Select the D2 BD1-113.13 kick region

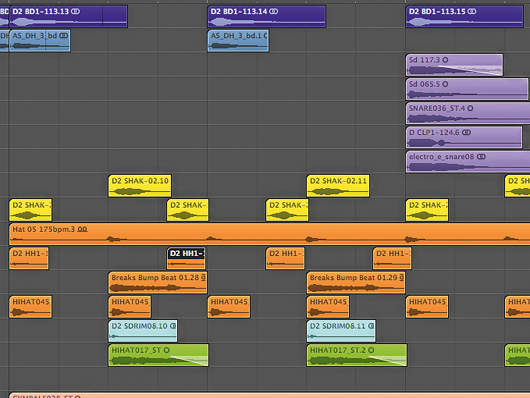[68, 16]
